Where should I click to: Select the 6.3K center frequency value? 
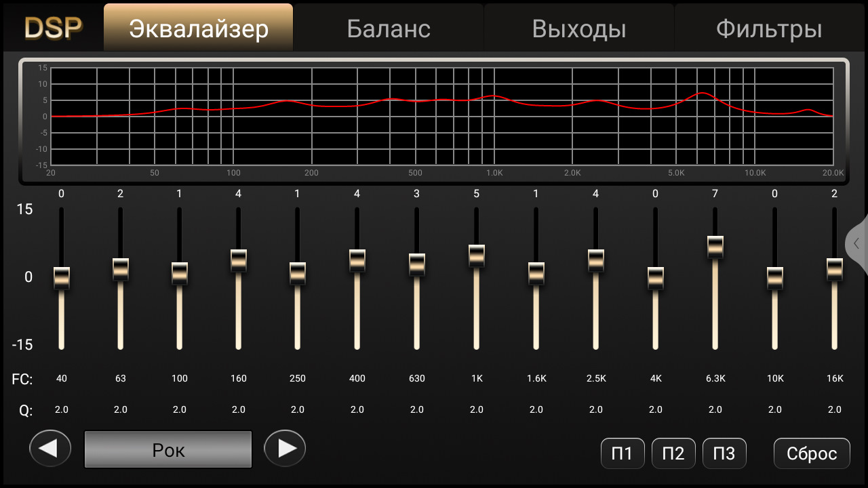[x=715, y=378]
